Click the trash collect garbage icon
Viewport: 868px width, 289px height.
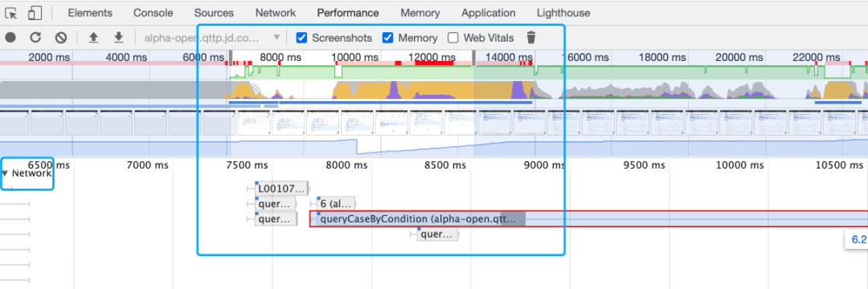[x=531, y=38]
